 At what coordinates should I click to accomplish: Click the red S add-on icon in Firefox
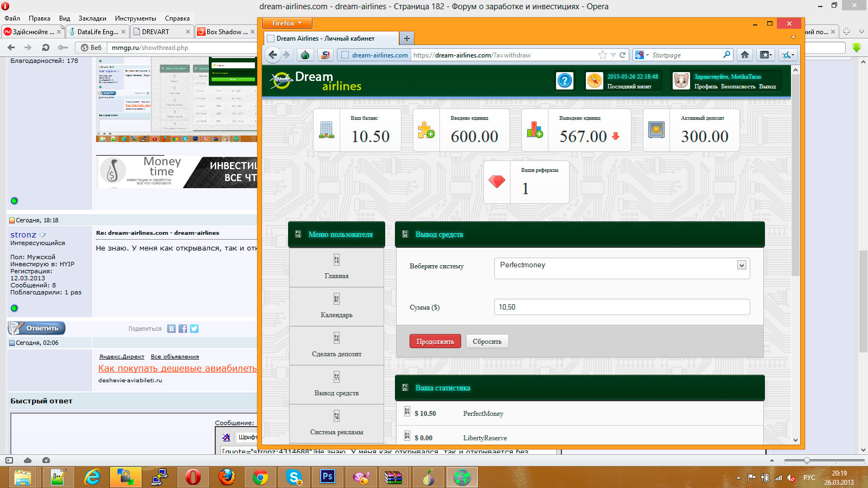(x=325, y=55)
